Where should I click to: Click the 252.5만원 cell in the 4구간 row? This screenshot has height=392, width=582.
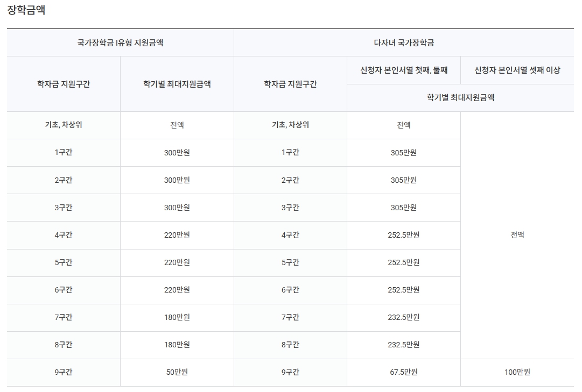tap(404, 235)
